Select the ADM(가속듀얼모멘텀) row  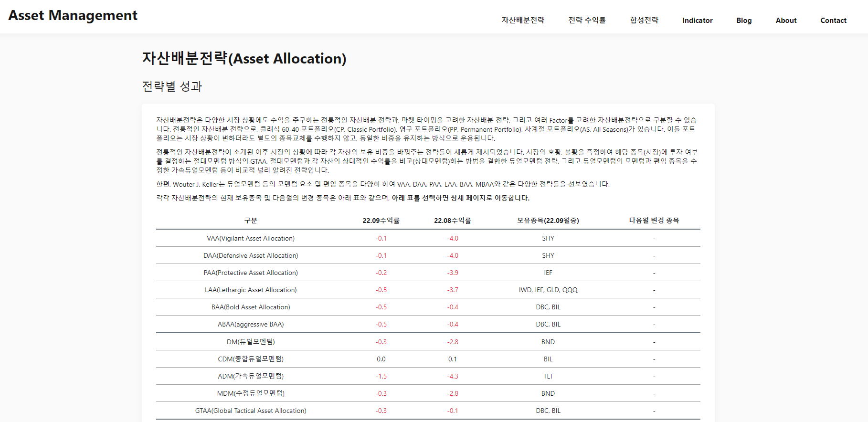pyautogui.click(x=428, y=376)
